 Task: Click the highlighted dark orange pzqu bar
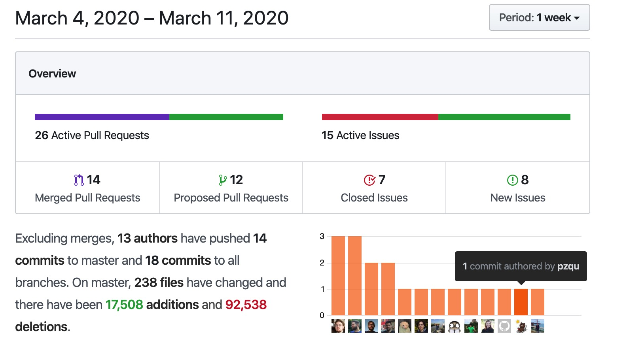point(521,302)
